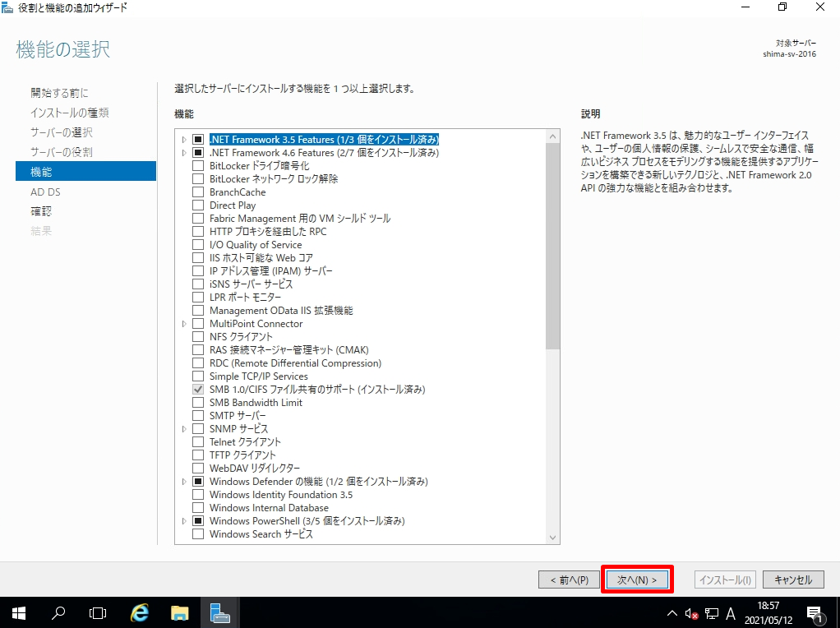Click the feature list scrollbar thumb
The height and width of the screenshot is (628, 840).
(553, 247)
